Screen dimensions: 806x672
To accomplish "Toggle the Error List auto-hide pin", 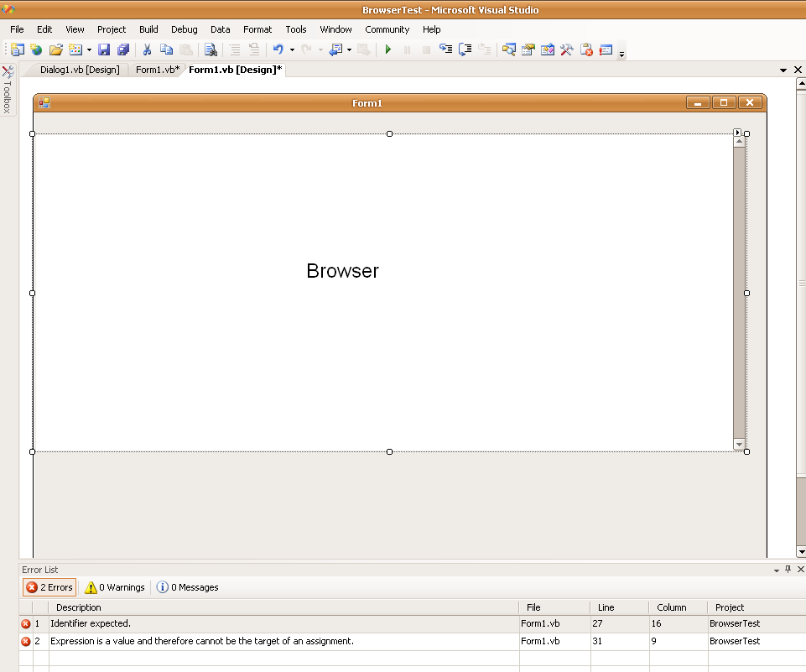I will point(788,569).
